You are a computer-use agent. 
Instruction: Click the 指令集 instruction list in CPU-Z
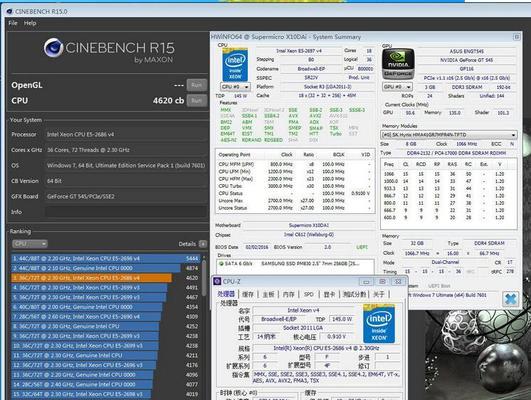pyautogui.click(x=326, y=377)
